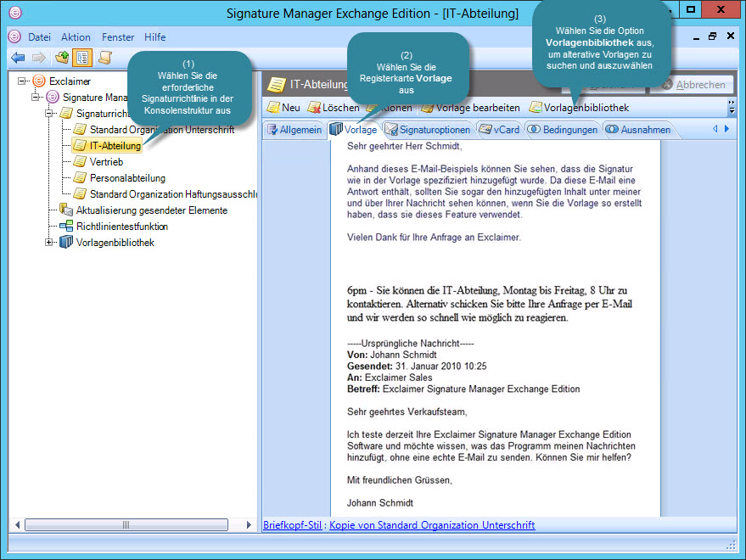The image size is (746, 560).
Task: Click Vorlage bearbeiten in the toolbar
Action: (470, 108)
